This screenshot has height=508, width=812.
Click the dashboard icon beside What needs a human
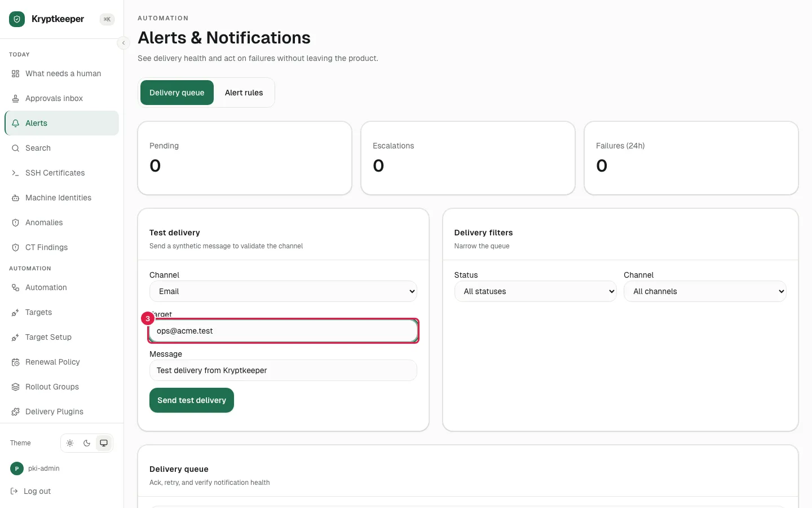pos(15,74)
